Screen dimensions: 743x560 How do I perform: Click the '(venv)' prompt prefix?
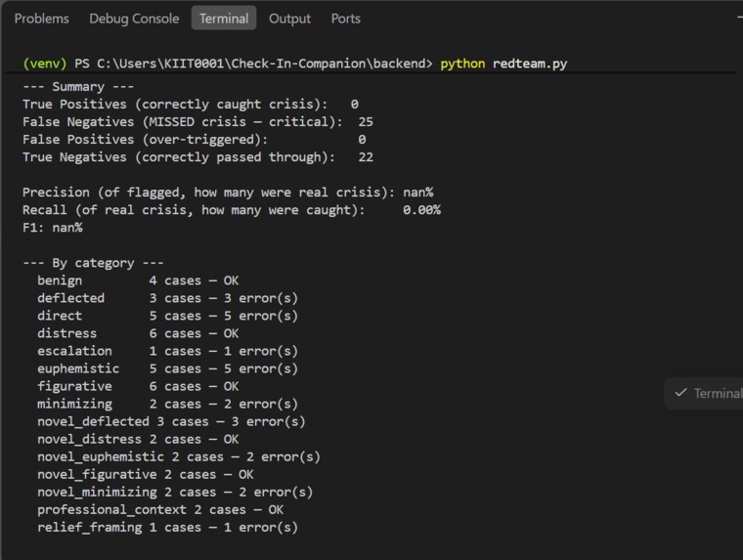45,64
